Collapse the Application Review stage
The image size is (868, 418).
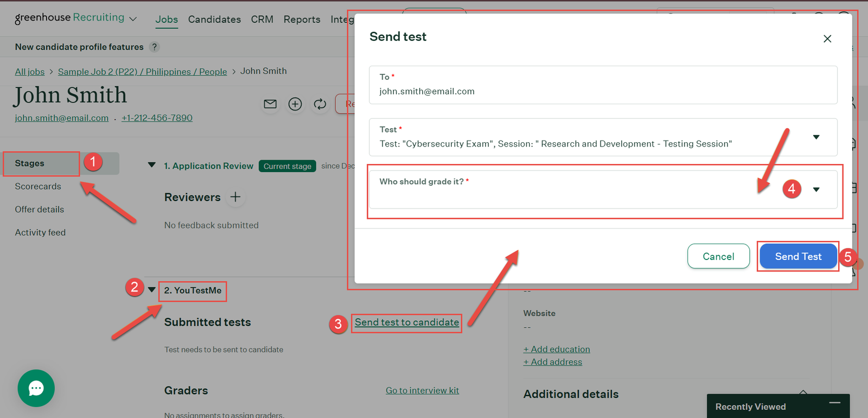pos(152,165)
